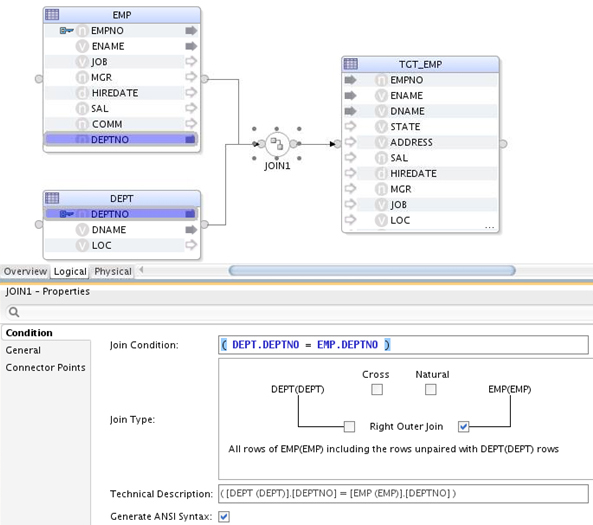Click the DEPT output connector point
The width and height of the screenshot is (593, 525).
(204, 224)
